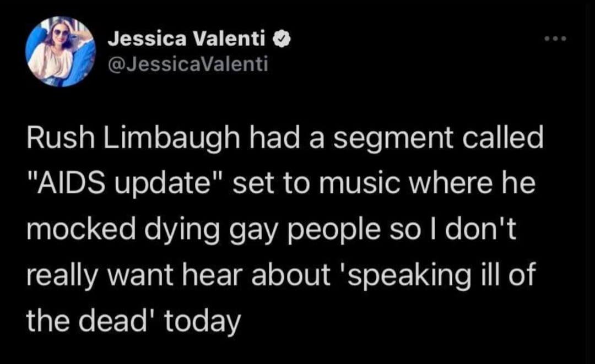This screenshot has height=364, width=595.
Task: Click the sunglasses face in the avatar
Action: click(x=61, y=36)
